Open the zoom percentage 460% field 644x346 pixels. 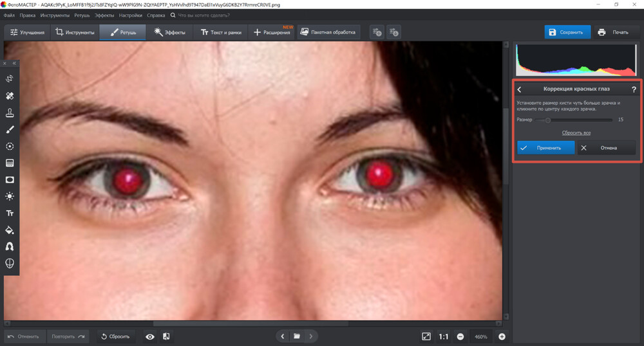click(481, 336)
